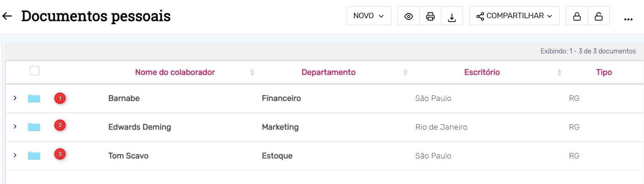Open the COMPARTILHAR dropdown
644x184 pixels.
coord(514,16)
